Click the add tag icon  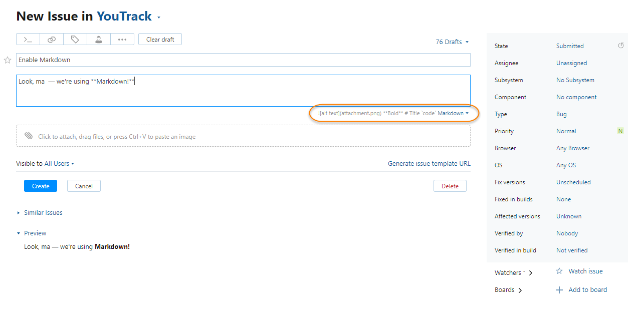coord(75,40)
